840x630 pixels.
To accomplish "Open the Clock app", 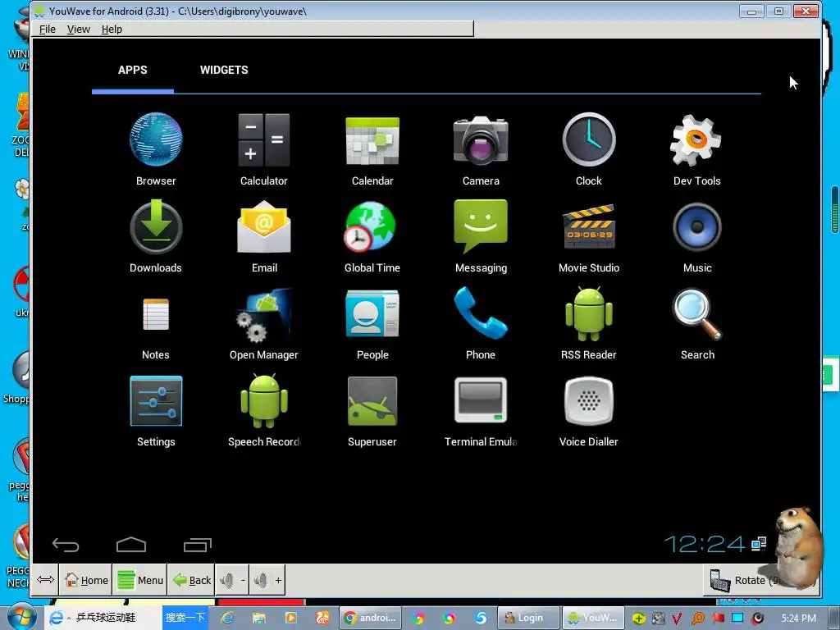I will (589, 139).
